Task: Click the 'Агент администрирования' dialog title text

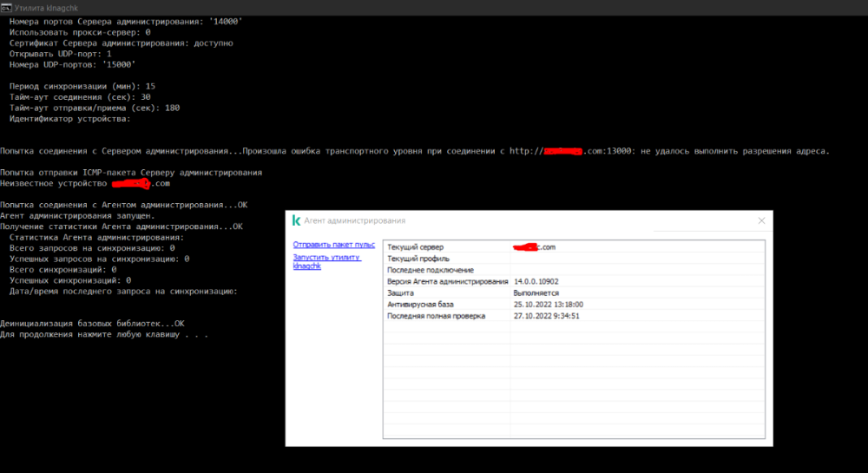Action: coord(354,220)
